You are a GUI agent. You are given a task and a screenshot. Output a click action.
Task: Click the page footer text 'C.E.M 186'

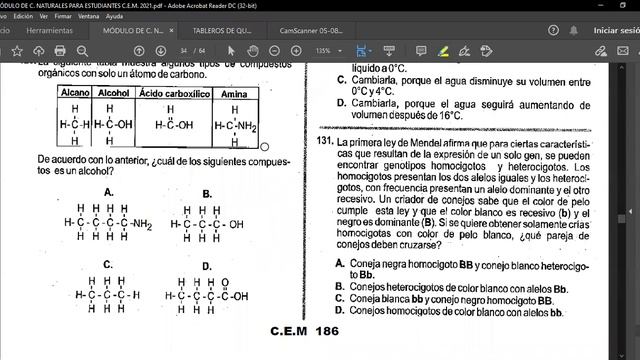point(304,331)
